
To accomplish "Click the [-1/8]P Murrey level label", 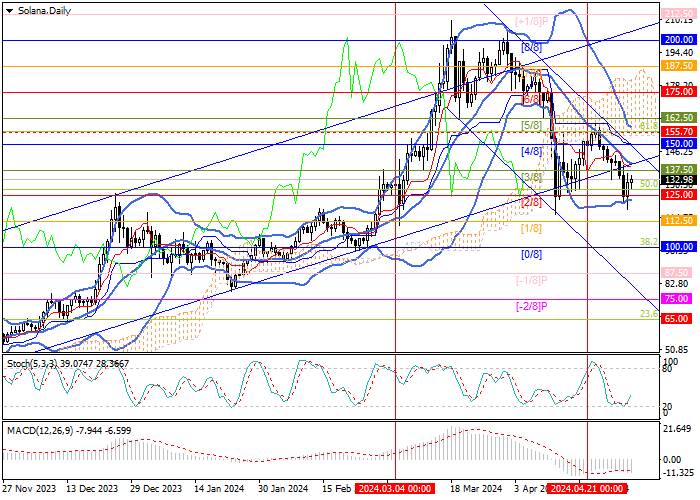I will pos(531,280).
